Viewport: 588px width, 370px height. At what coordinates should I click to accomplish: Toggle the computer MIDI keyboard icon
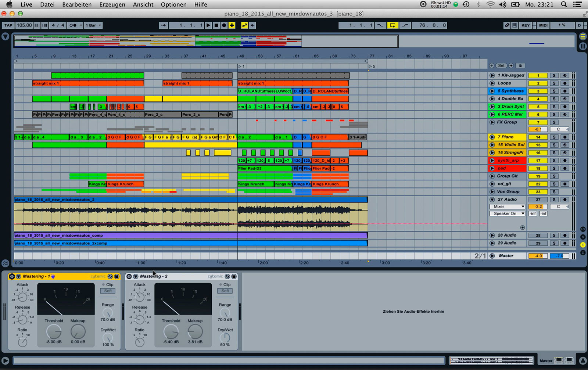pyautogui.click(x=514, y=25)
